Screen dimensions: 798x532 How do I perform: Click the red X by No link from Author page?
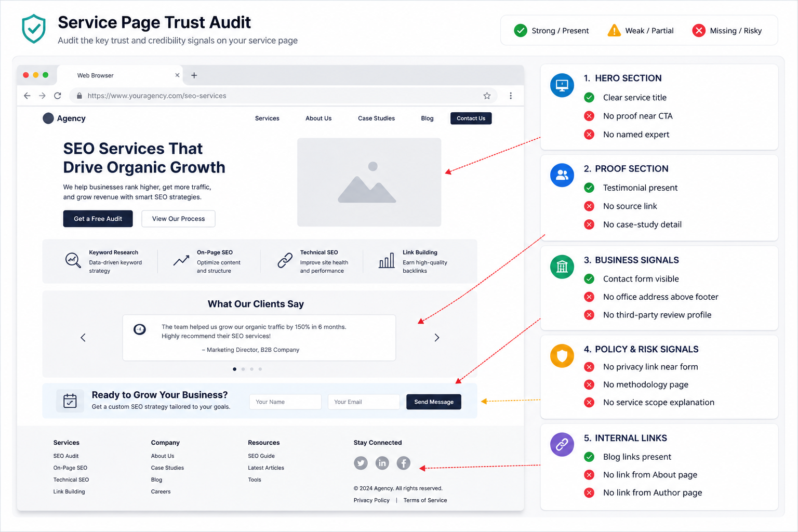(x=589, y=493)
